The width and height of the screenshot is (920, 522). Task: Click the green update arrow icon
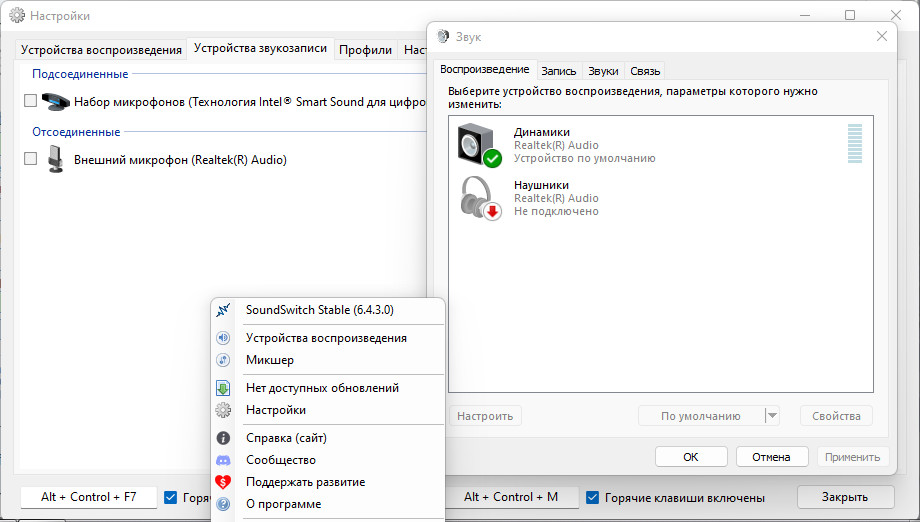223,388
